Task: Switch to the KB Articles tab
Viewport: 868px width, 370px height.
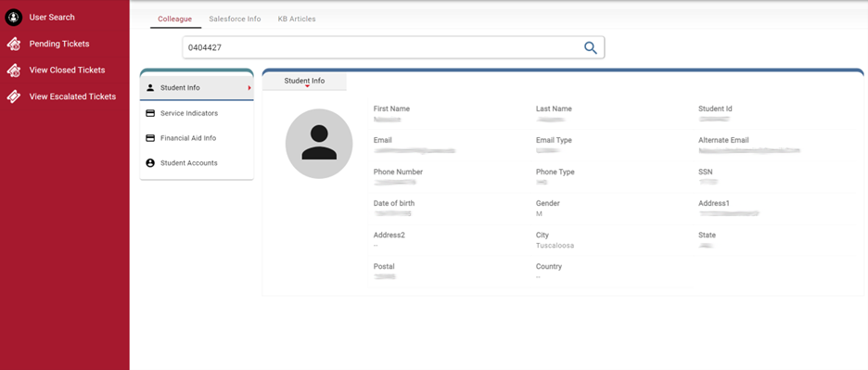Action: click(x=297, y=19)
